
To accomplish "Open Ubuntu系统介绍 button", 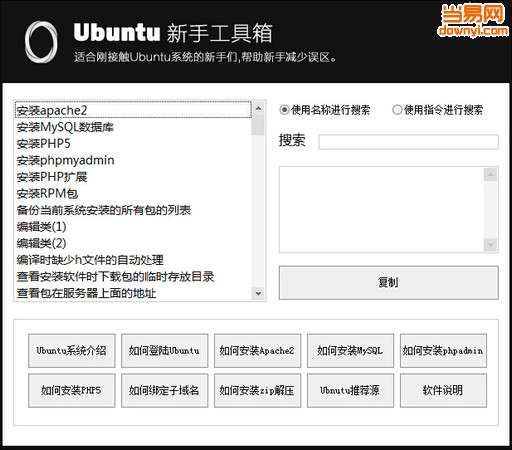I will (x=72, y=351).
